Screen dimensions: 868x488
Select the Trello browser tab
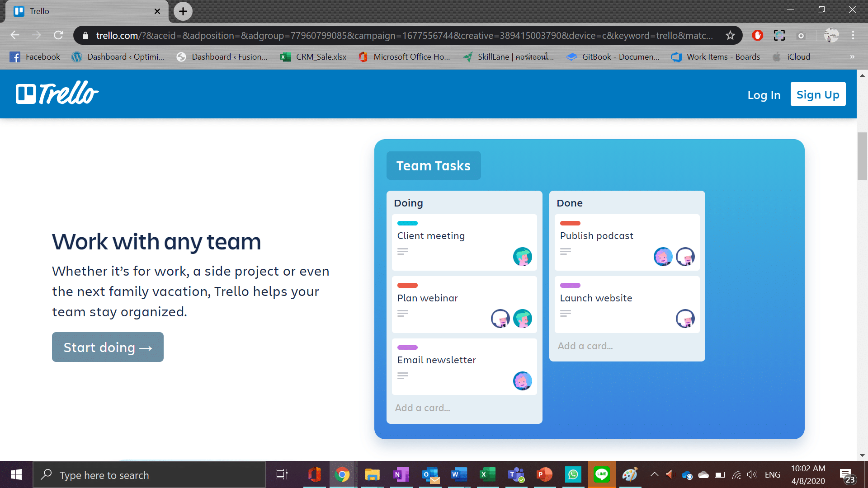(x=86, y=11)
